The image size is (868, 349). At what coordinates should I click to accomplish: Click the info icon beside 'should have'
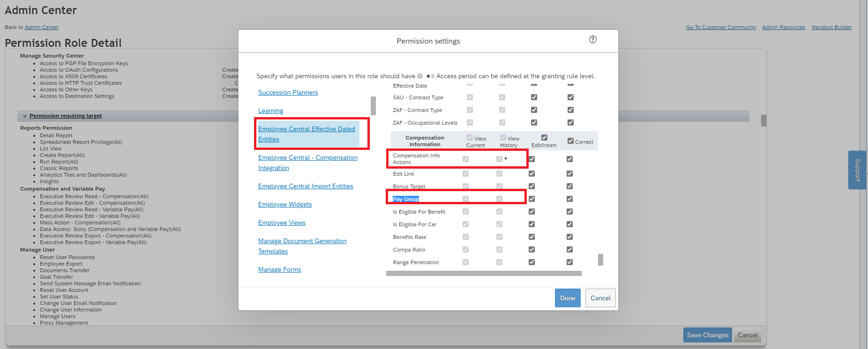tap(420, 76)
